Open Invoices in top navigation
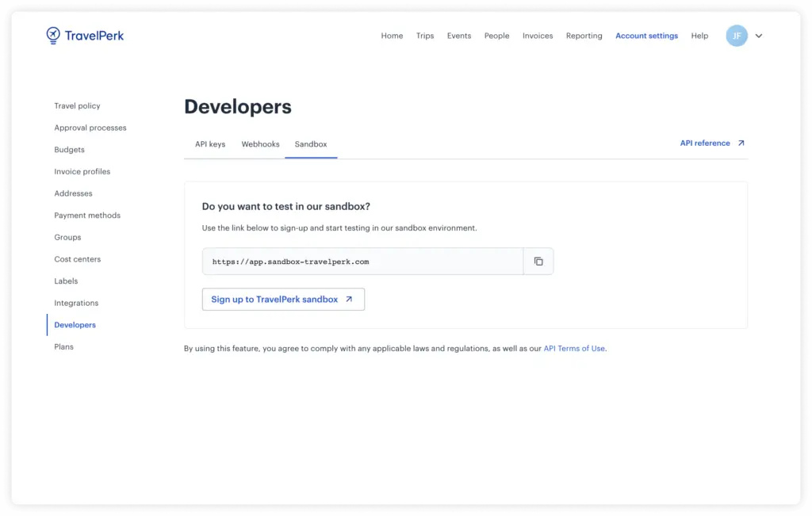This screenshot has height=516, width=812. coord(538,36)
